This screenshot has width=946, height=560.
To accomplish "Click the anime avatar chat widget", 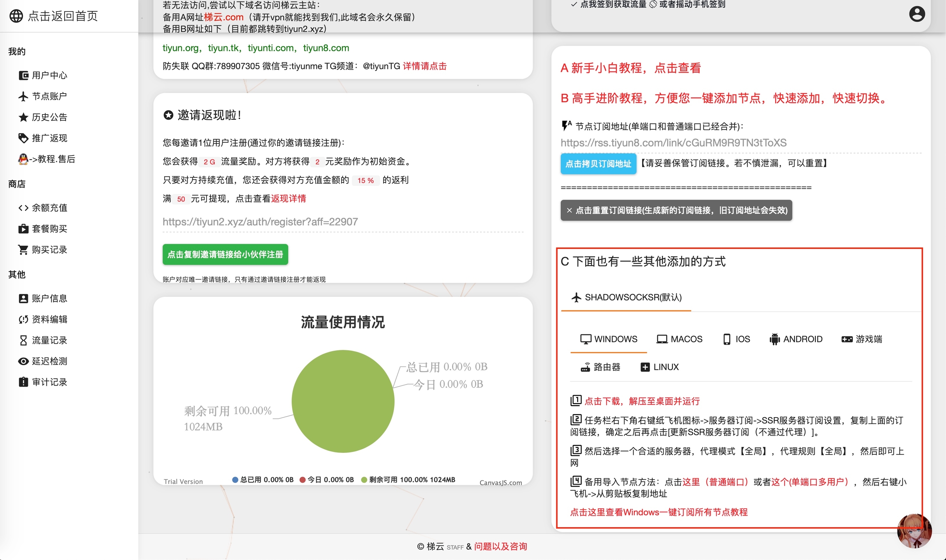I will click(x=914, y=531).
